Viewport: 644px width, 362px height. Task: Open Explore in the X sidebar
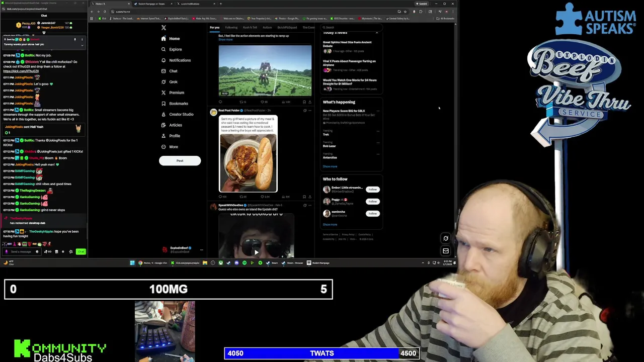click(171, 49)
